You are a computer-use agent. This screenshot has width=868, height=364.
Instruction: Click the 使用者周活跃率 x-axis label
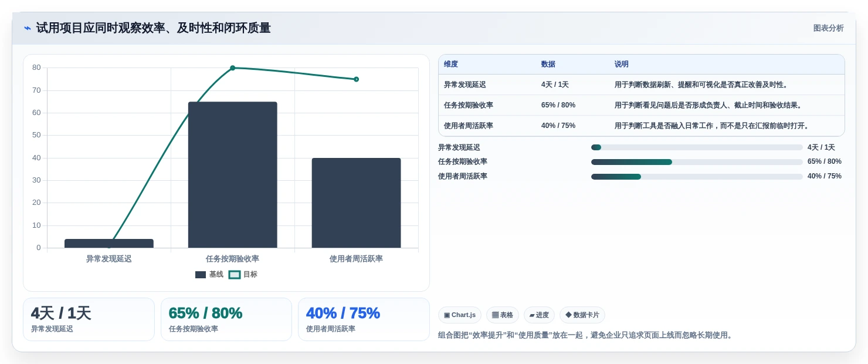pyautogui.click(x=356, y=259)
